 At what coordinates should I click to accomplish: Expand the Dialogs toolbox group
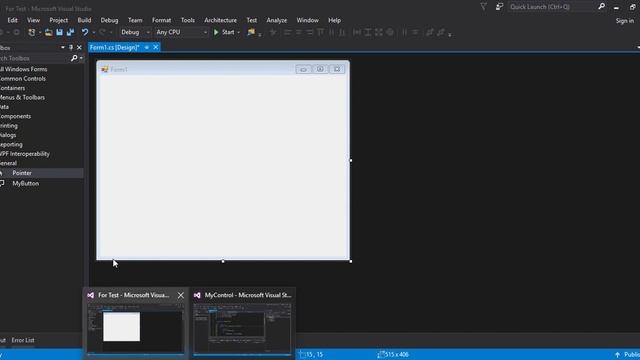click(8, 135)
